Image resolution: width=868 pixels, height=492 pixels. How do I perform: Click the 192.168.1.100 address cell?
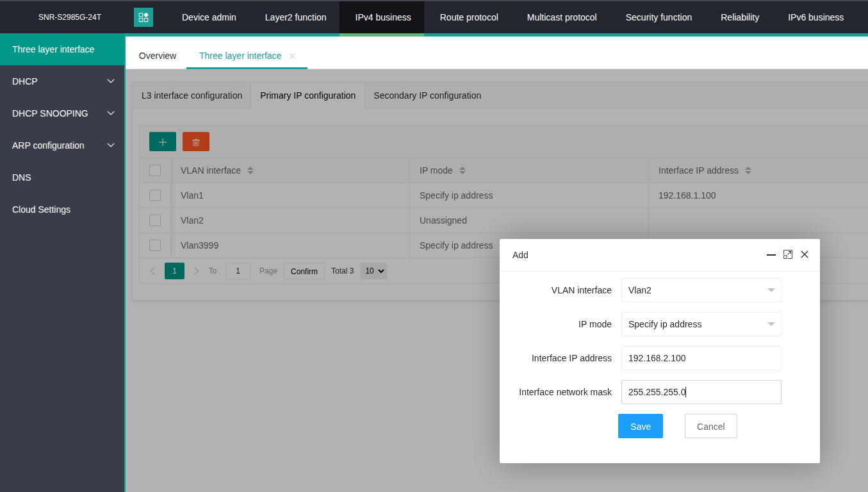tap(687, 195)
